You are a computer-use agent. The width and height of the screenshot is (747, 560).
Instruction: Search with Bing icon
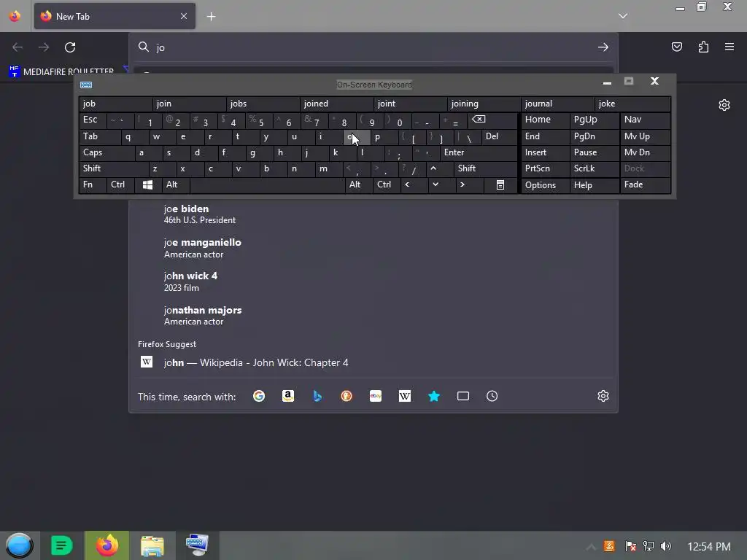[317, 396]
